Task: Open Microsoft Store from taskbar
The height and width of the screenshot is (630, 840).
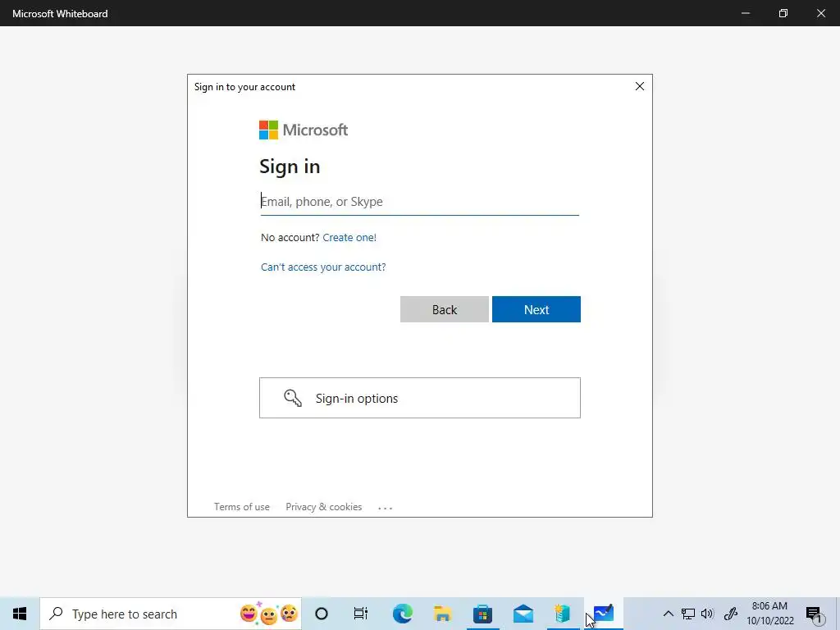Action: click(x=482, y=614)
